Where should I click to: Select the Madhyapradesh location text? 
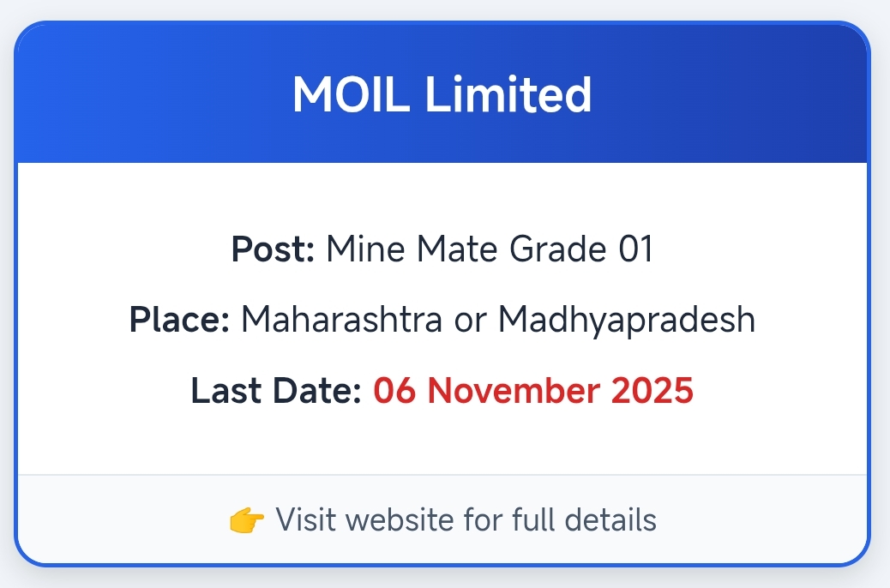tap(627, 320)
